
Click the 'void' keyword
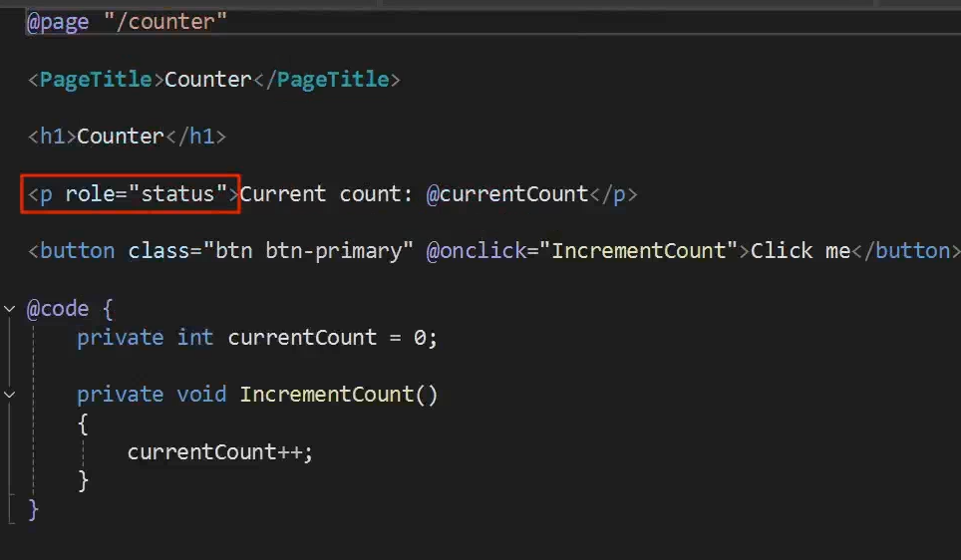coord(201,395)
